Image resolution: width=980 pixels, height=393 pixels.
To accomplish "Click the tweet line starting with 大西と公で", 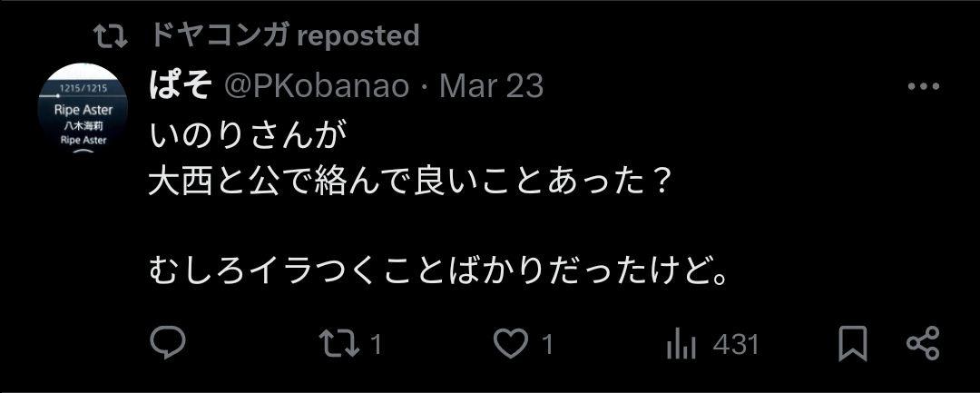I will tap(410, 186).
